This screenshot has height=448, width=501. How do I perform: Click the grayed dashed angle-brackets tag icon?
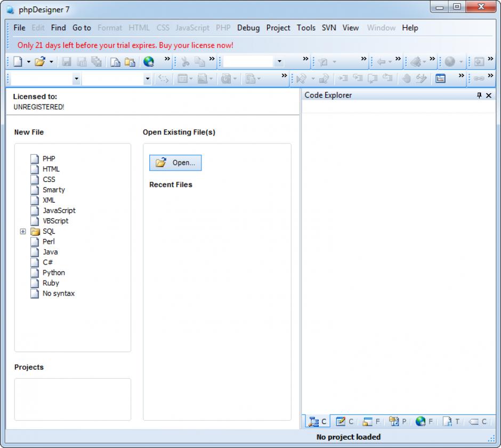pos(163,78)
